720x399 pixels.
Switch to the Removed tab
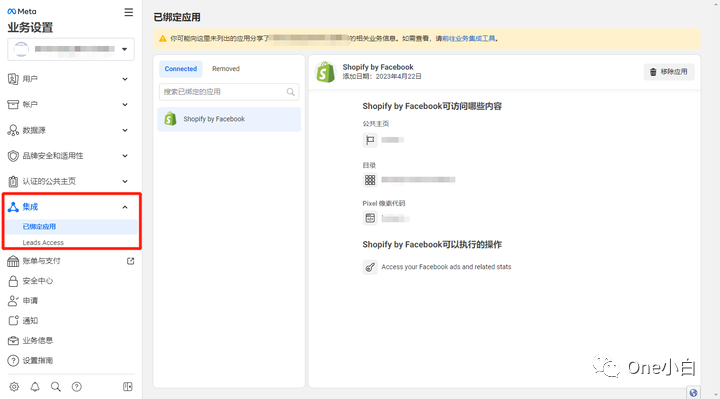226,69
